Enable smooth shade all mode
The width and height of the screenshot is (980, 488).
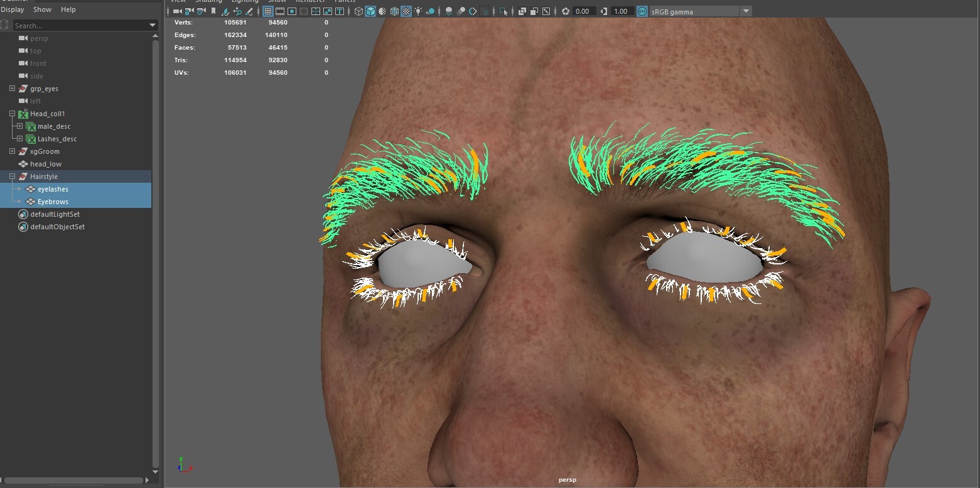pos(370,11)
